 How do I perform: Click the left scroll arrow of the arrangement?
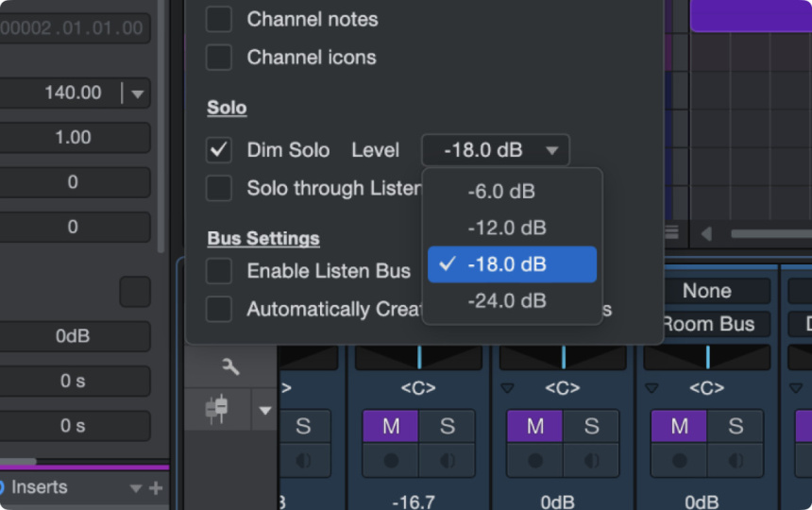click(706, 234)
